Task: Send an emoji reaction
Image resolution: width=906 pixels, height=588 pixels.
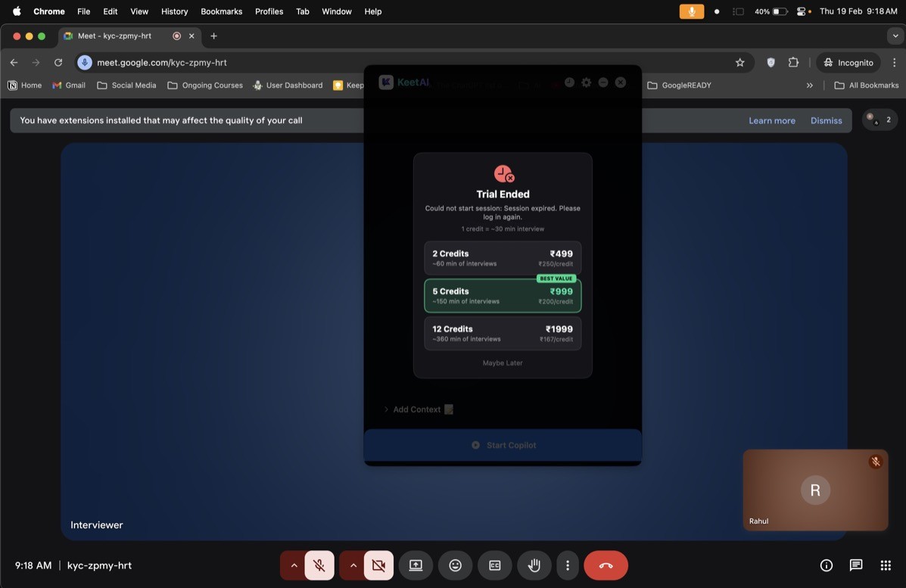Action: tap(455, 565)
